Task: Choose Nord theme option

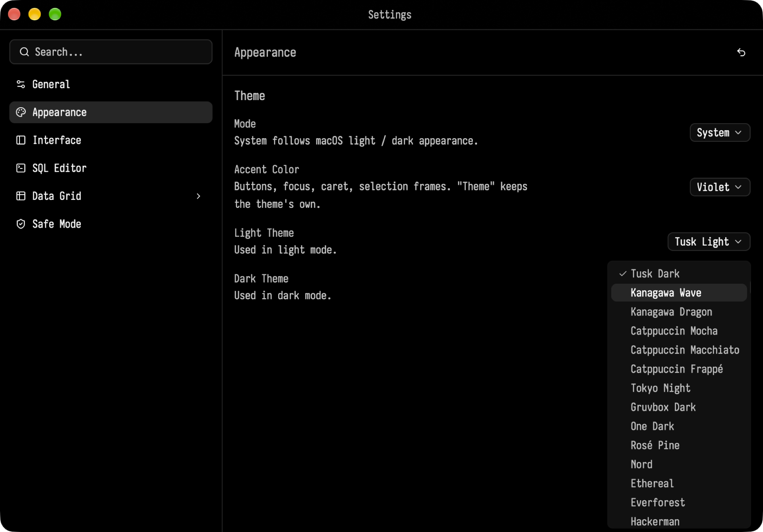Action: (679, 464)
